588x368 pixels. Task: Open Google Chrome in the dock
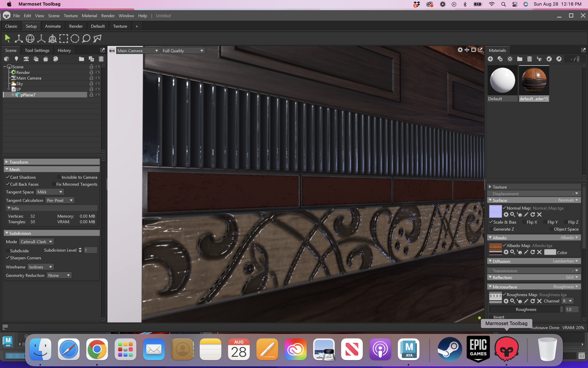(x=97, y=349)
